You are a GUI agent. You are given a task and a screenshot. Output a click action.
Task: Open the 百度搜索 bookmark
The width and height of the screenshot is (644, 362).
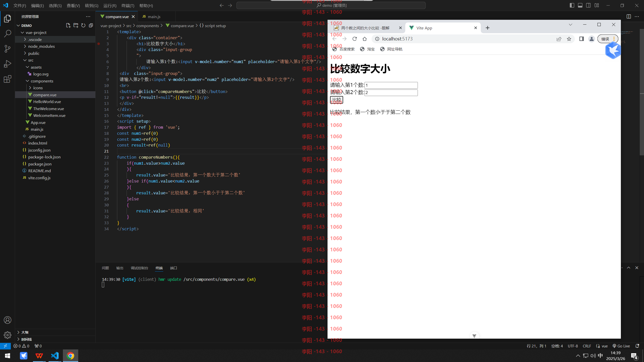point(343,49)
